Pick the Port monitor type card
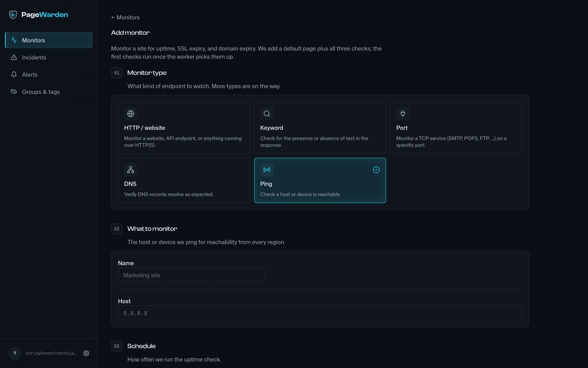 456,128
